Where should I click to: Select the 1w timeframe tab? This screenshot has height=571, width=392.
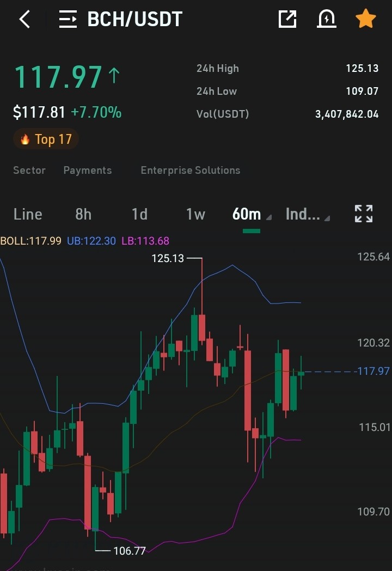point(196,214)
